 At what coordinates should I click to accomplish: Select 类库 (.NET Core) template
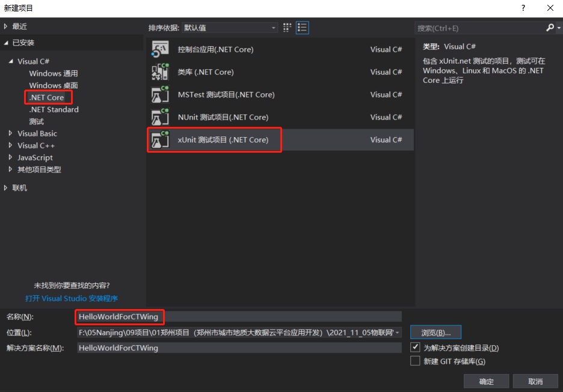280,72
